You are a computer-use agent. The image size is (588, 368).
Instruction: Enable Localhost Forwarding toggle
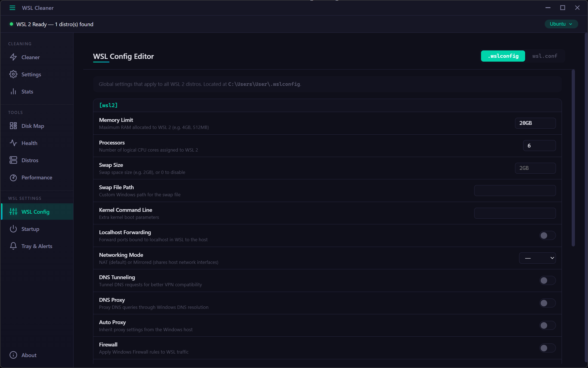547,236
